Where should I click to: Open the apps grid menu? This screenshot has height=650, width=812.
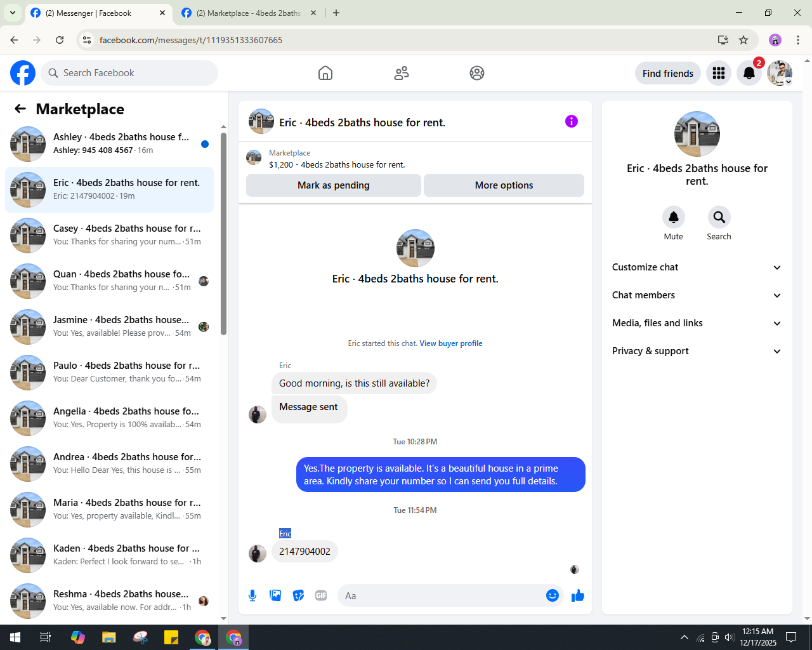click(x=719, y=73)
